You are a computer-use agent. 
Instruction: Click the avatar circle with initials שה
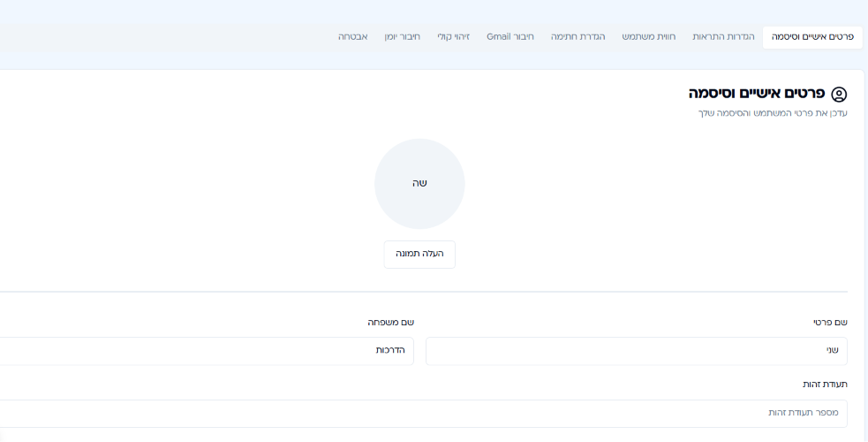pyautogui.click(x=419, y=184)
